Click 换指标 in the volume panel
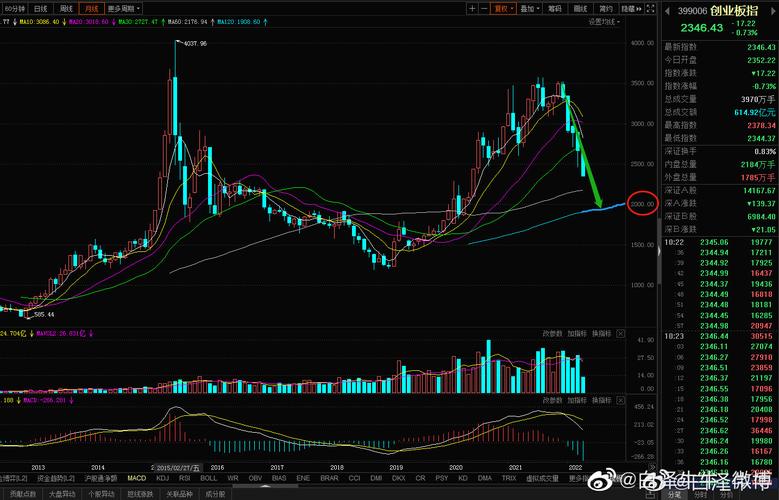 click(x=601, y=333)
